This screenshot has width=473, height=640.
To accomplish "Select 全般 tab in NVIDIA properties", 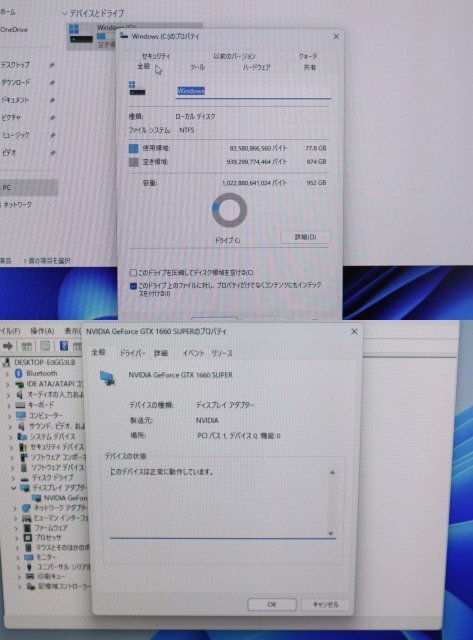I will pyautogui.click(x=98, y=352).
